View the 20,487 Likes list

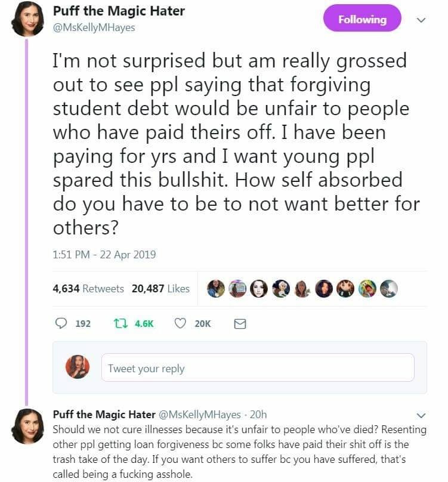[160, 289]
